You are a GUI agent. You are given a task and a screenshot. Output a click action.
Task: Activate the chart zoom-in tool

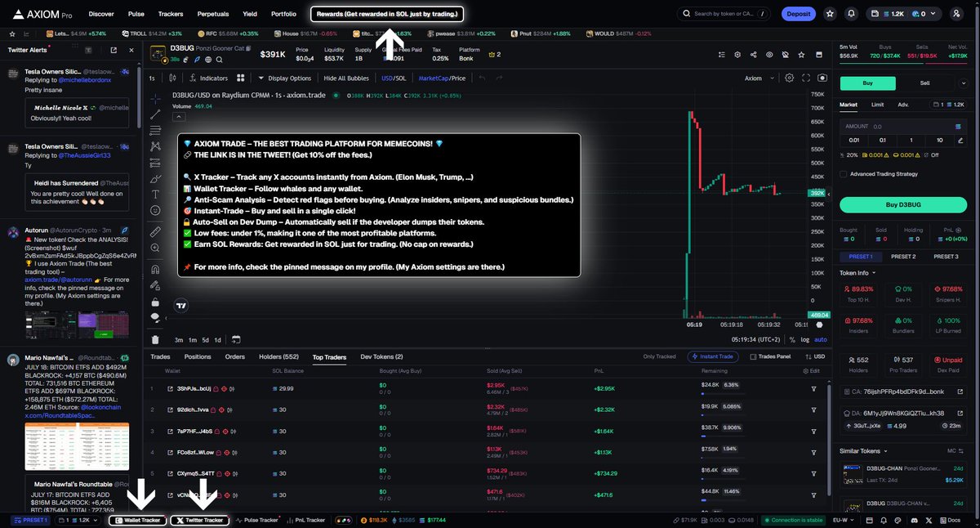(155, 249)
